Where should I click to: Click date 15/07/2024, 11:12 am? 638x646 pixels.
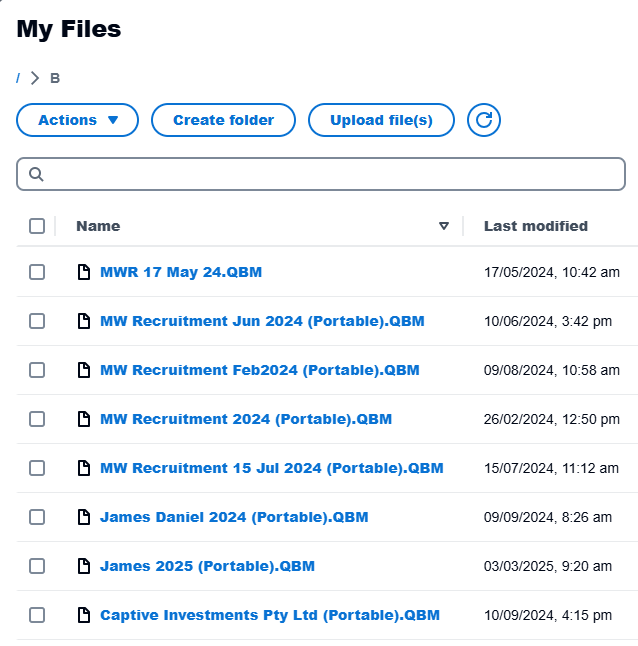(551, 468)
